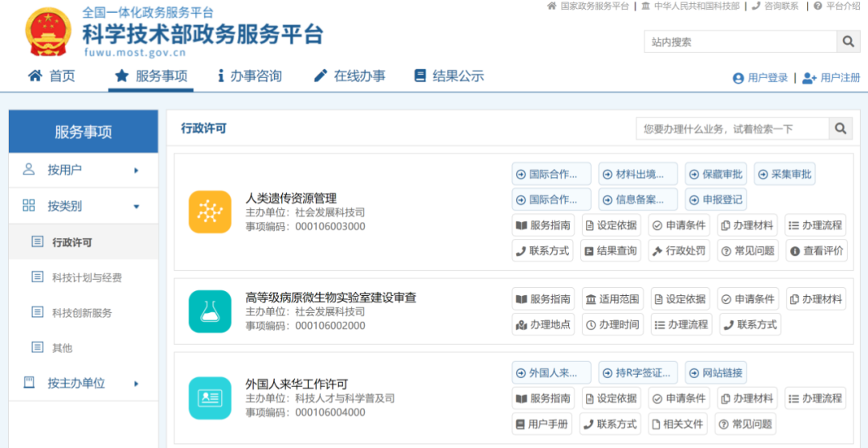Open 用户手册 for 外国人来华工作许可
Image resolution: width=868 pixels, height=448 pixels.
point(542,424)
